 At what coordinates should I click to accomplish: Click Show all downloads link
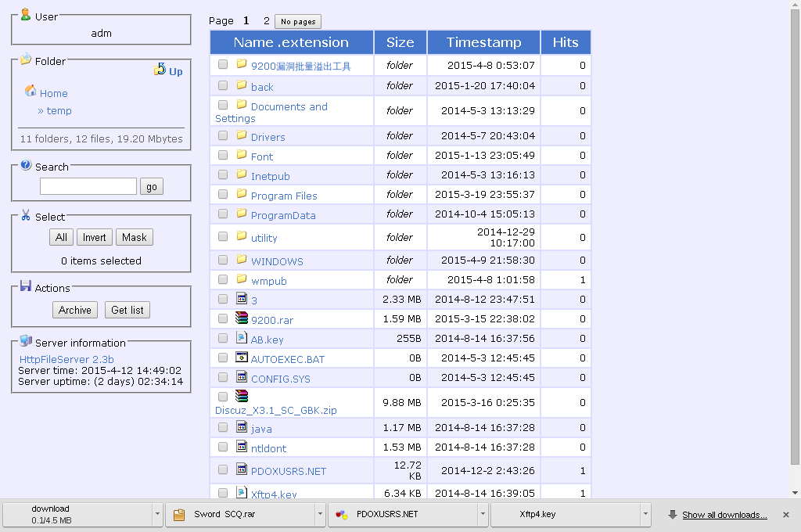click(x=724, y=515)
